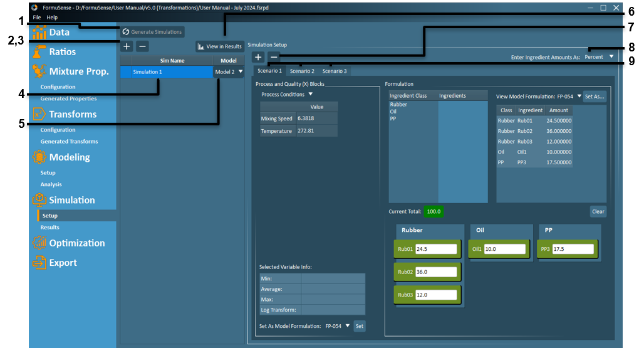Click Mixing Speed value 6.3818
This screenshot has width=644, height=348.
[x=316, y=119]
